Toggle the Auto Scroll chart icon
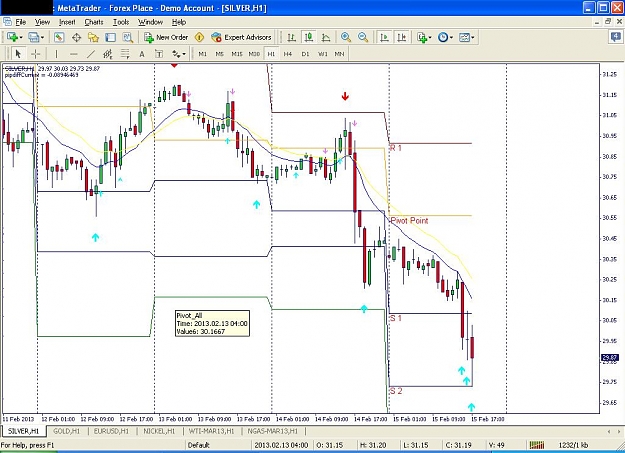 tap(384, 37)
